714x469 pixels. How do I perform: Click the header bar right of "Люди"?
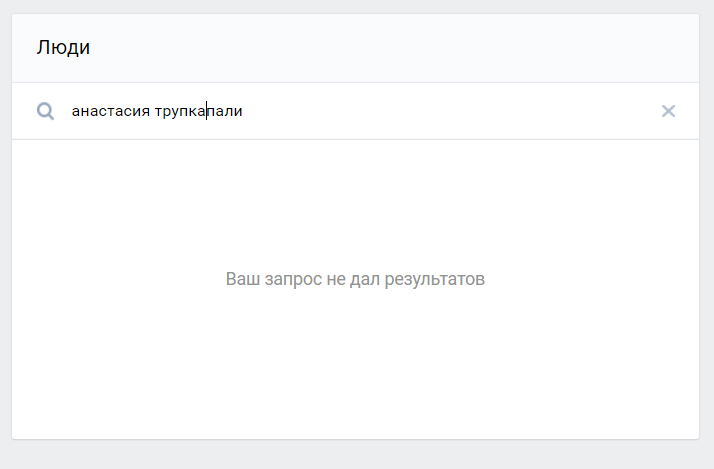pyautogui.click(x=400, y=47)
